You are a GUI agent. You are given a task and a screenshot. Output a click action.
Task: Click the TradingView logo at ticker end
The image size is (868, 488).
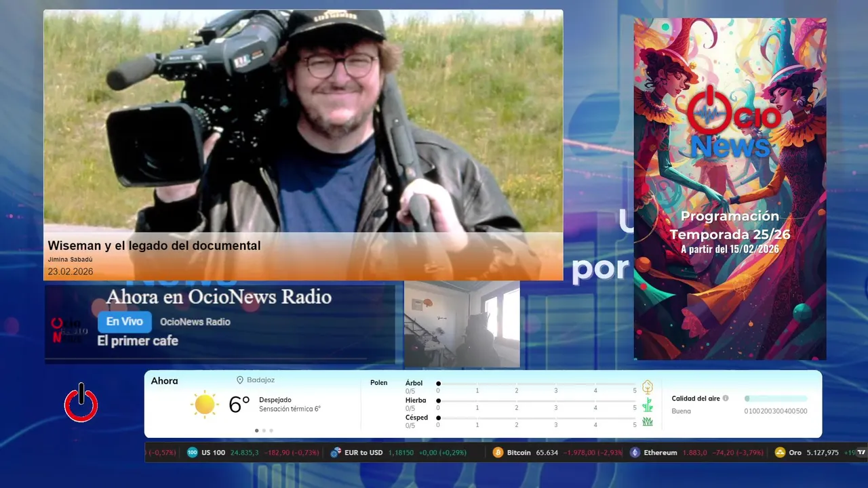tap(862, 452)
